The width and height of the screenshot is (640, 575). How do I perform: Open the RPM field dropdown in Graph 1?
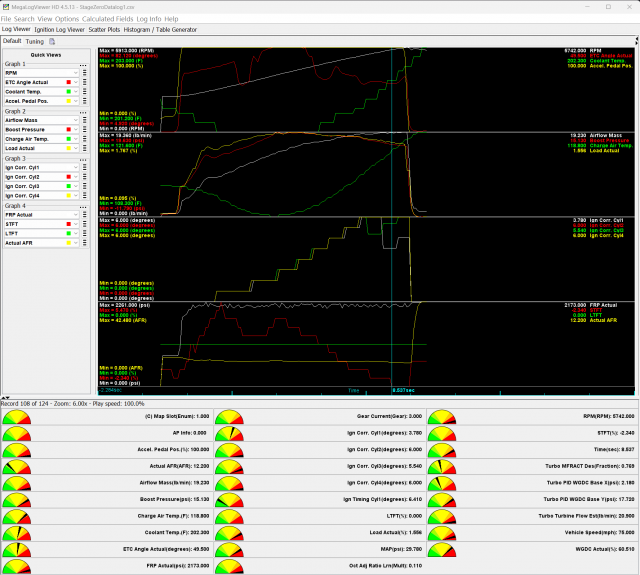tap(76, 72)
